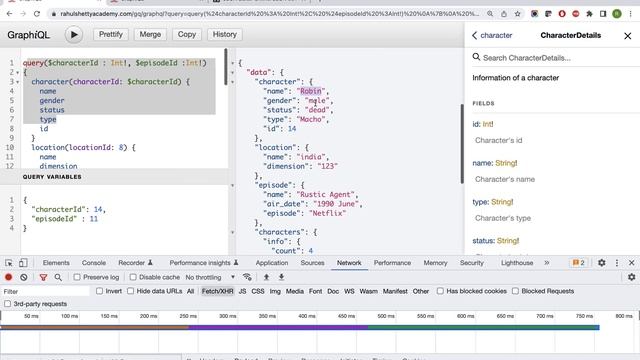Show more DevTools tabs chevron
This screenshot has width=640, height=360.
(547, 263)
